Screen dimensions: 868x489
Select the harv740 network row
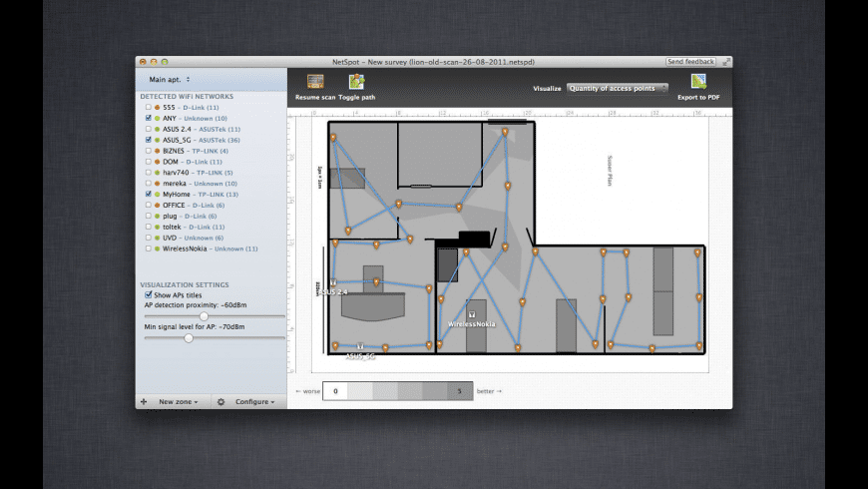[212, 173]
